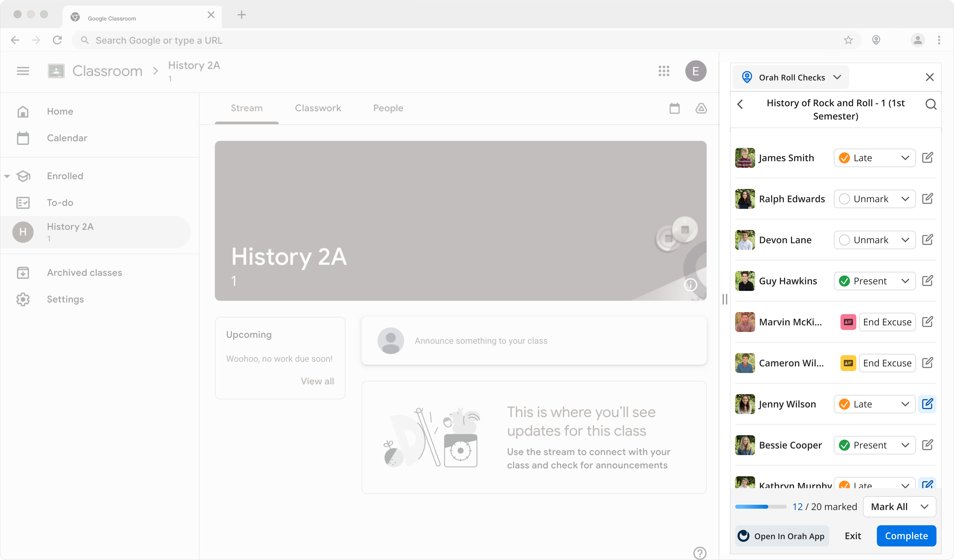Click the Complete button

pos(906,536)
